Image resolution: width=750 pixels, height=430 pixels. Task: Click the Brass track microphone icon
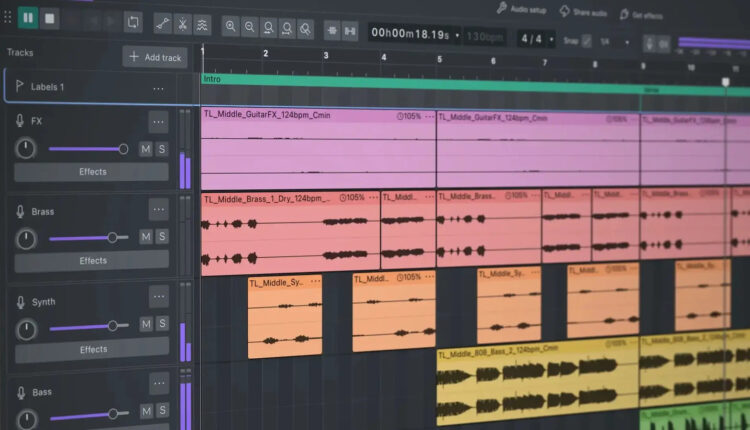click(20, 211)
